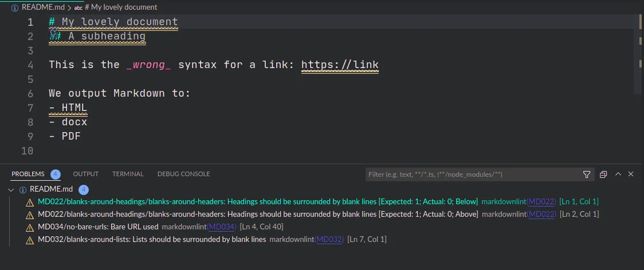The height and width of the screenshot is (270, 644).
Task: Switch to the OUTPUT tab
Action: click(x=85, y=174)
